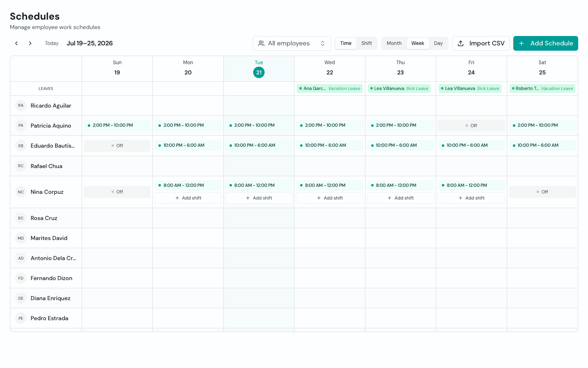Open Nina Corpuz's Friday 8:00 AM shift
This screenshot has width=588, height=368.
[x=472, y=185]
